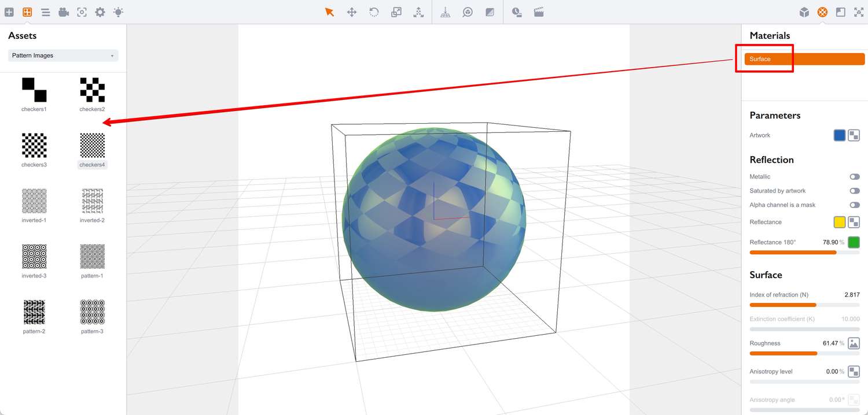Switch to the object cube panel icon
The height and width of the screenshot is (415, 868).
pos(804,12)
